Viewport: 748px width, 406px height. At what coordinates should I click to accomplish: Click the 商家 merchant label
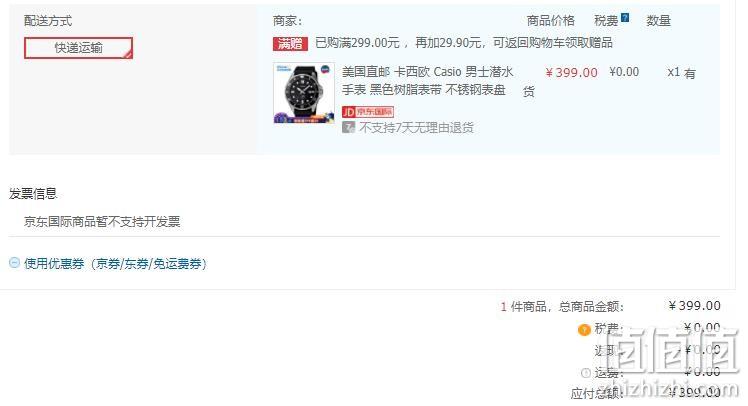(287, 21)
